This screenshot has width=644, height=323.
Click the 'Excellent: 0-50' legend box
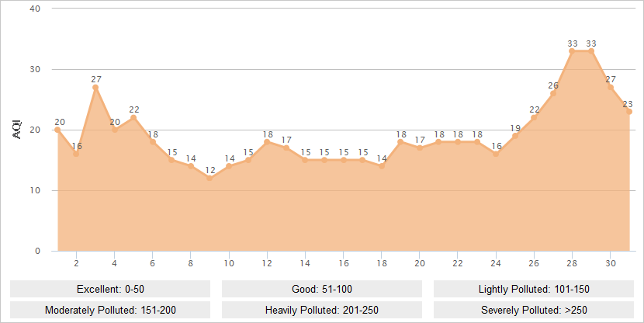pyautogui.click(x=110, y=289)
